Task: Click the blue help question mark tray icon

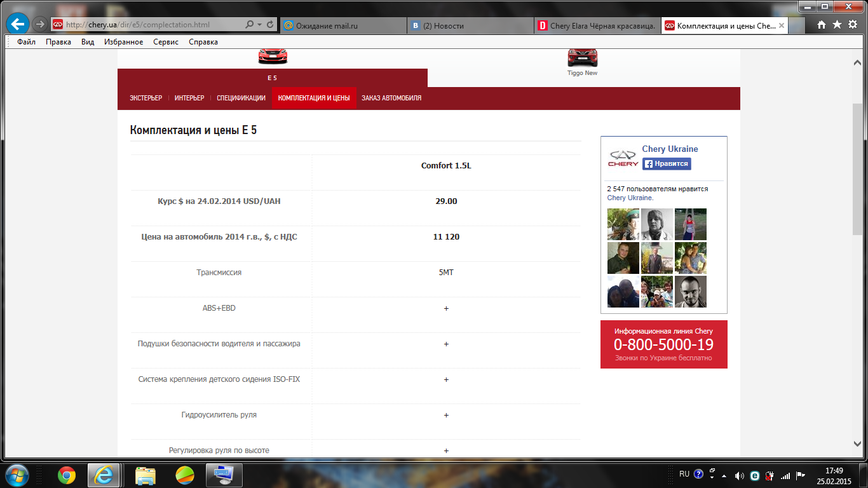Action: tap(698, 474)
